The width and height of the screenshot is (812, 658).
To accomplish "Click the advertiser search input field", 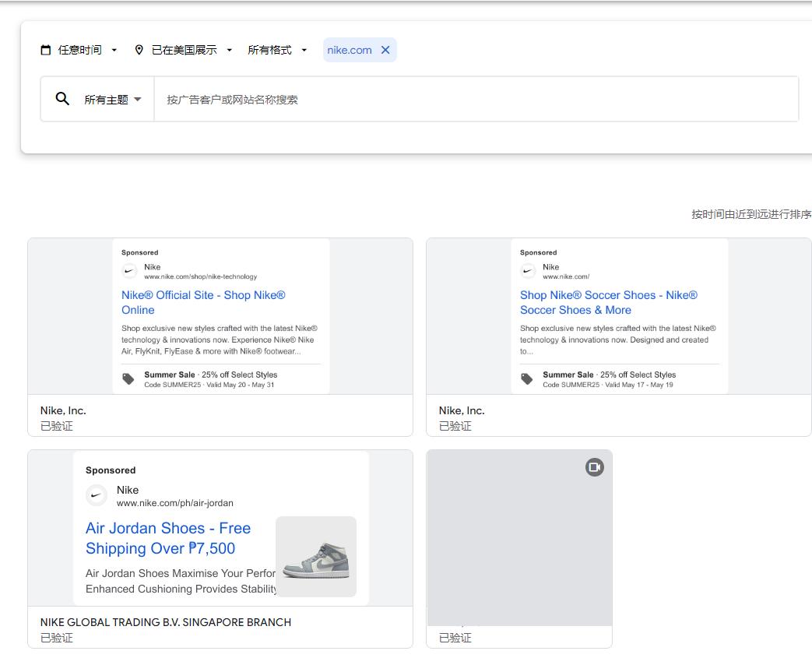I will pyautogui.click(x=475, y=100).
